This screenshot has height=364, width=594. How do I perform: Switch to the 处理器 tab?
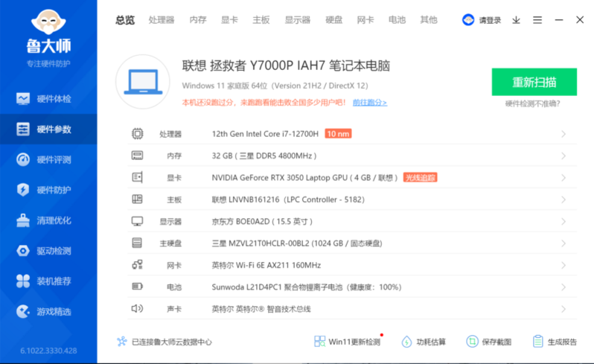click(x=161, y=20)
